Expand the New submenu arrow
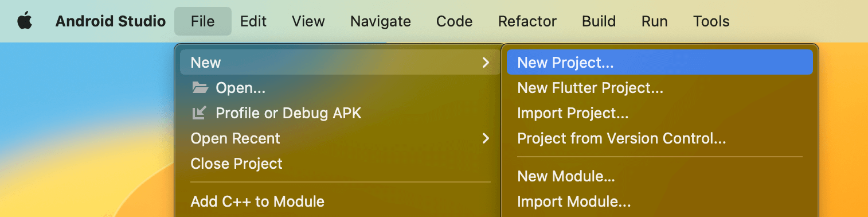 pos(486,63)
